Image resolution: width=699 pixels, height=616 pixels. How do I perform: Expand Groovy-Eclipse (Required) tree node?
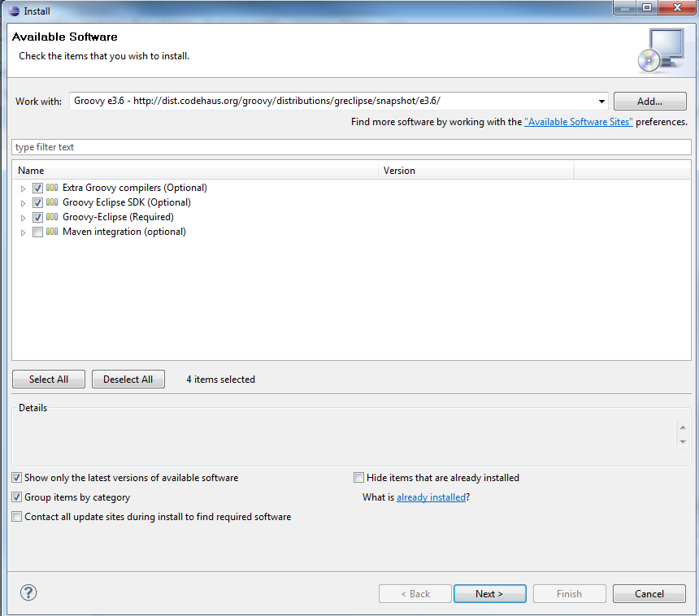[x=24, y=218]
